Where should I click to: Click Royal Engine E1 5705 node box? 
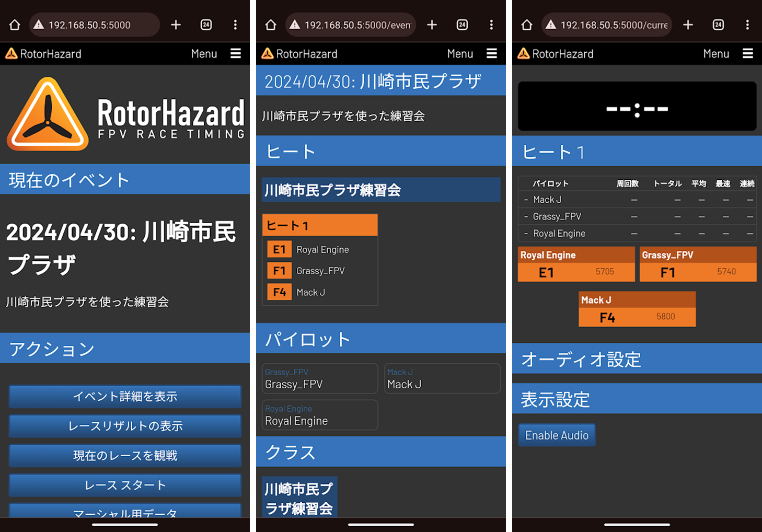click(576, 264)
